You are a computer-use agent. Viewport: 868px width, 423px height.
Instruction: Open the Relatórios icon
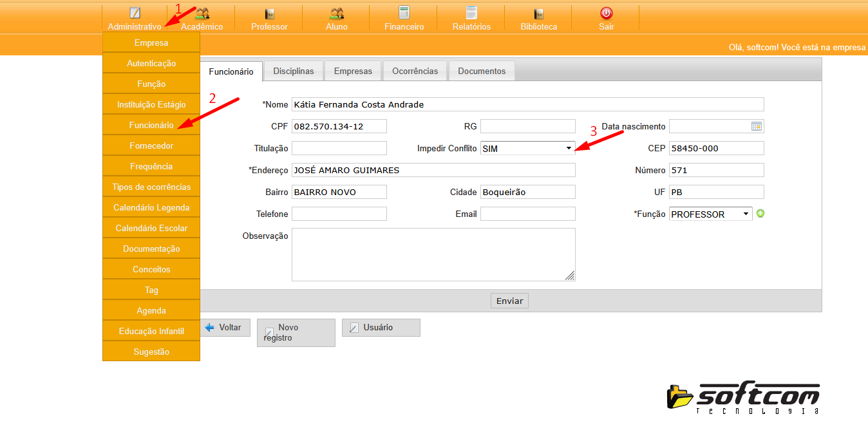(x=471, y=13)
